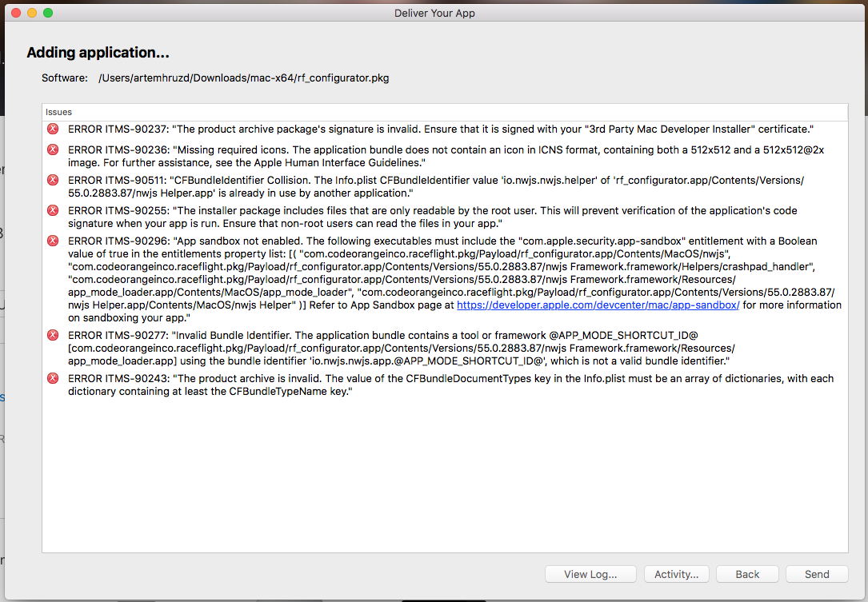Select the ITMS-90296 App sandbox not enabled text
This screenshot has width=868, height=602.
[x=454, y=280]
